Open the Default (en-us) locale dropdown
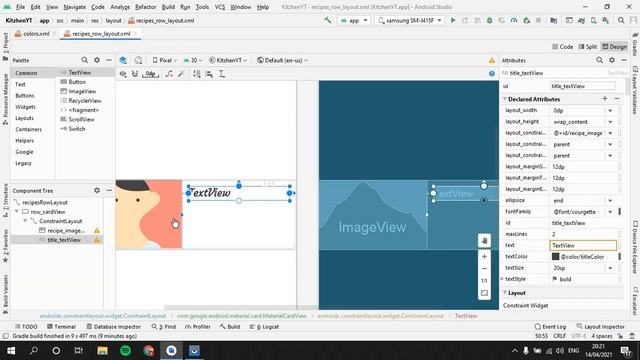 [282, 60]
